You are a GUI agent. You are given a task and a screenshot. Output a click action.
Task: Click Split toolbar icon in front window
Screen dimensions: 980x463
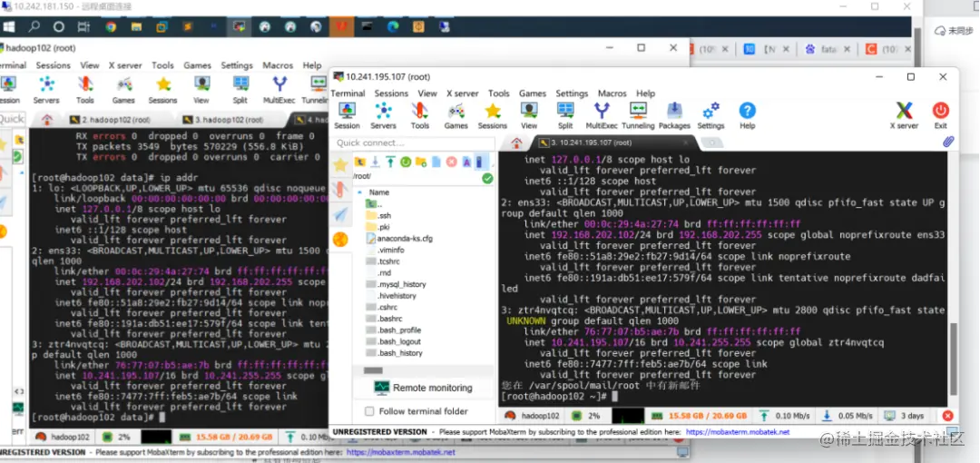[565, 115]
